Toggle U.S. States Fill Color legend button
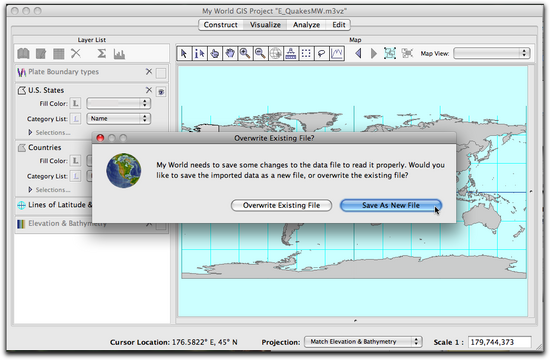The height and width of the screenshot is (360, 550). 75,104
